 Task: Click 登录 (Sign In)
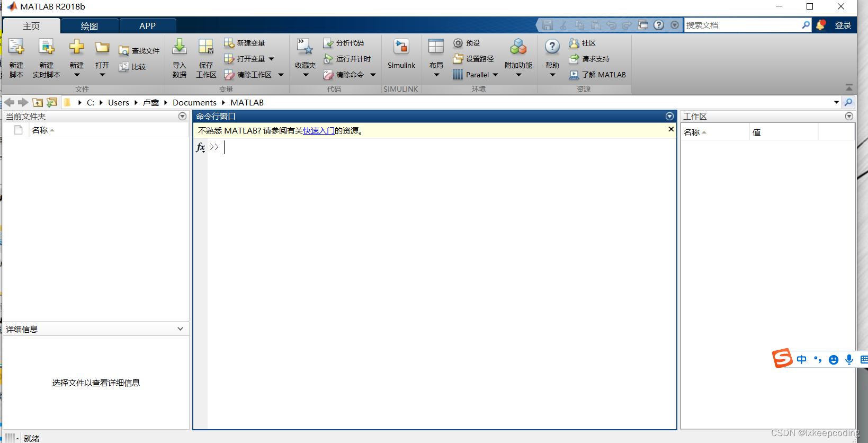843,25
